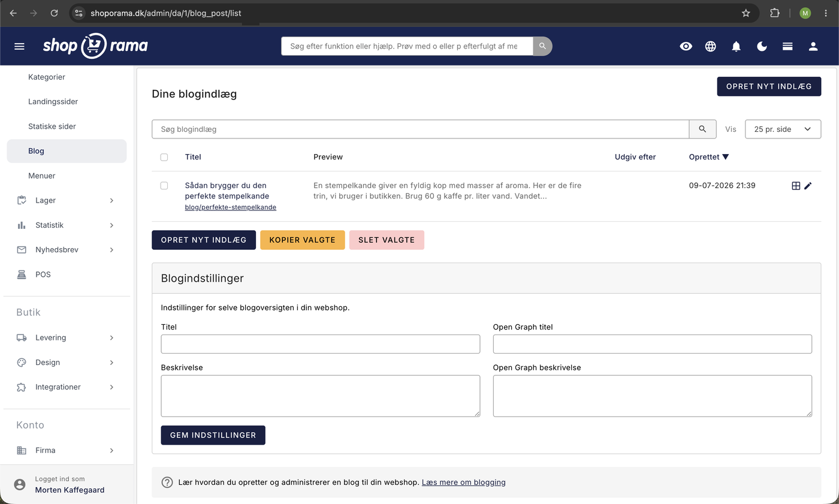This screenshot has width=839, height=504.
Task: Edit the stempelkande post with pencil icon
Action: [x=808, y=186]
